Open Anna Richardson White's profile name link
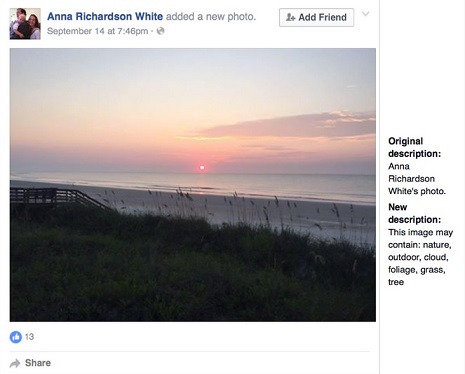 pos(105,16)
